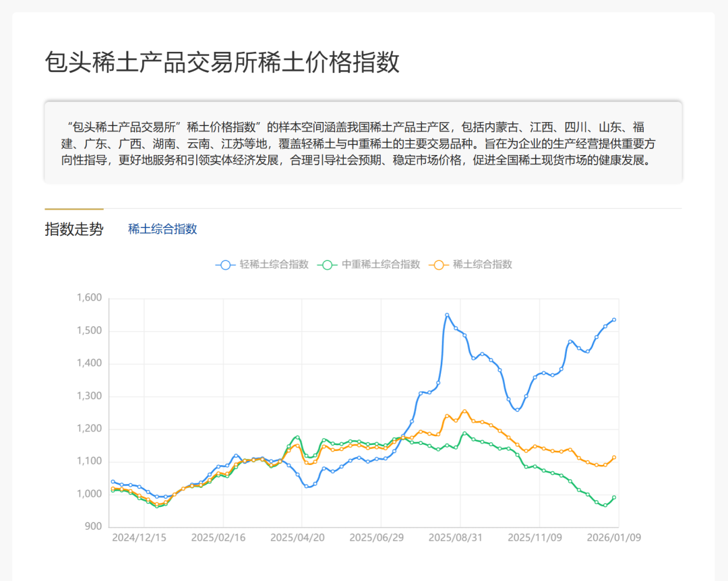Viewport: 728px width, 581px height.
Task: Click the 1,600 value on the y-axis
Action: pyautogui.click(x=88, y=297)
